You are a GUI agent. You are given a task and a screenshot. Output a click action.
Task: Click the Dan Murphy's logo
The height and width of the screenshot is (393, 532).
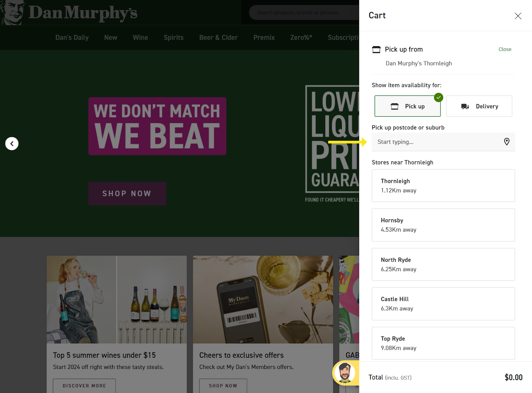[x=69, y=13]
